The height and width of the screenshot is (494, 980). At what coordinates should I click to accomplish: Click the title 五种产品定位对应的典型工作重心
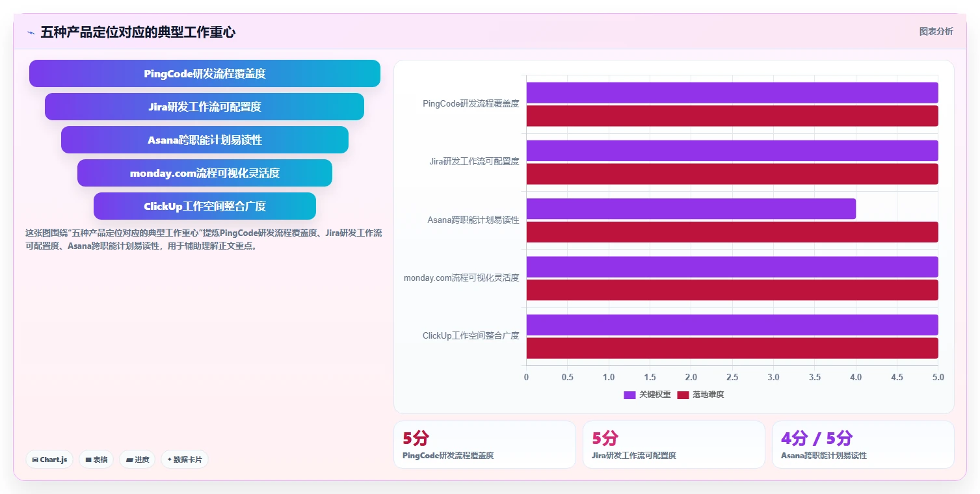138,32
